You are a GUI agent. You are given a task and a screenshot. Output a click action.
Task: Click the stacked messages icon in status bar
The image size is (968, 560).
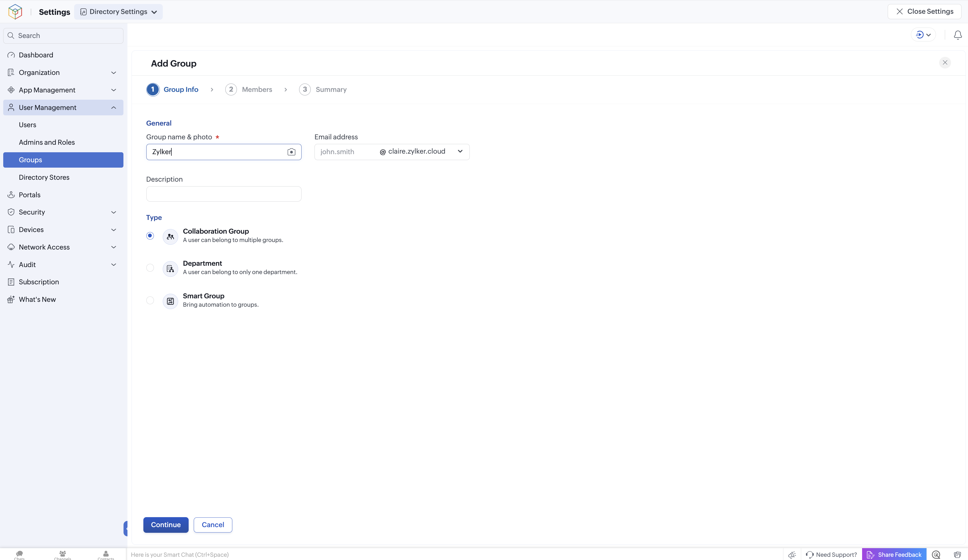click(957, 555)
